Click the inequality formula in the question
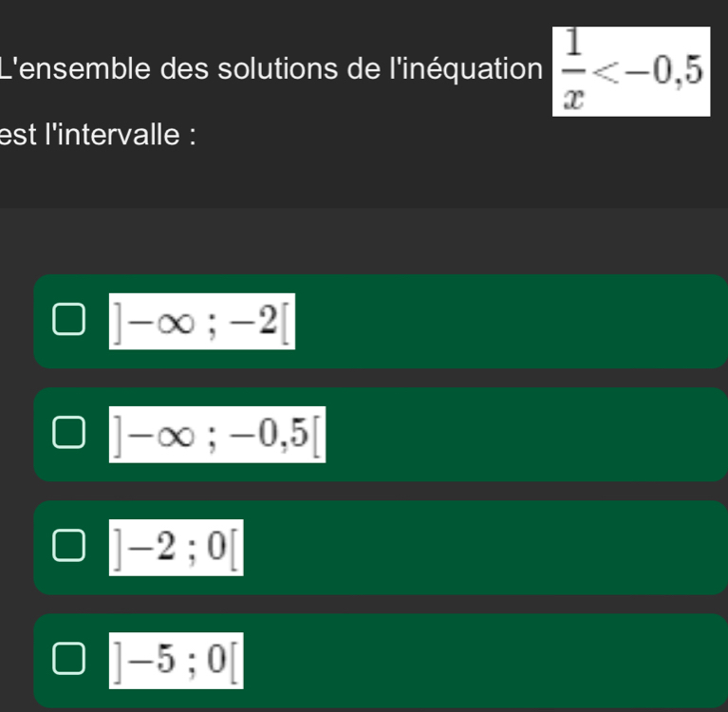The height and width of the screenshot is (712, 728). tap(631, 71)
